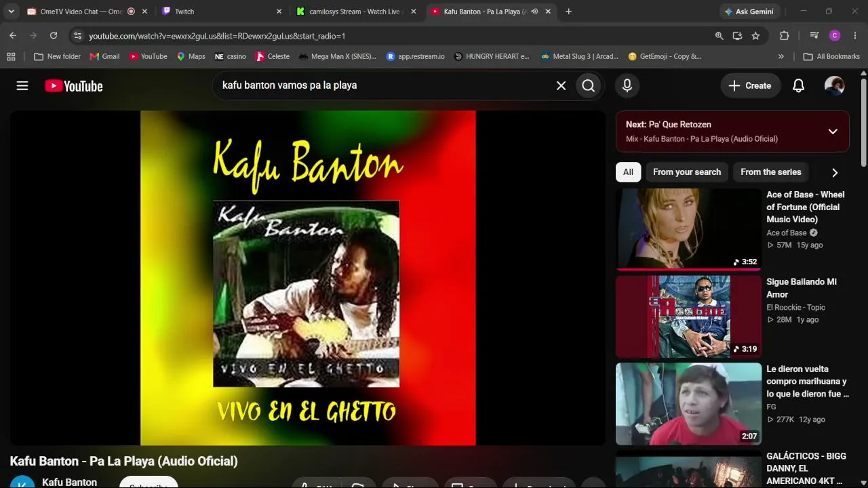Go back to the previous page

(x=13, y=35)
